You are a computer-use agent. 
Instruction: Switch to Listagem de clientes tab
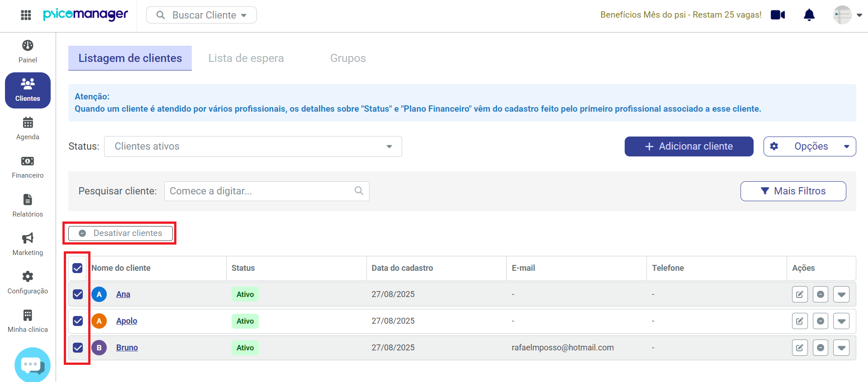click(130, 58)
